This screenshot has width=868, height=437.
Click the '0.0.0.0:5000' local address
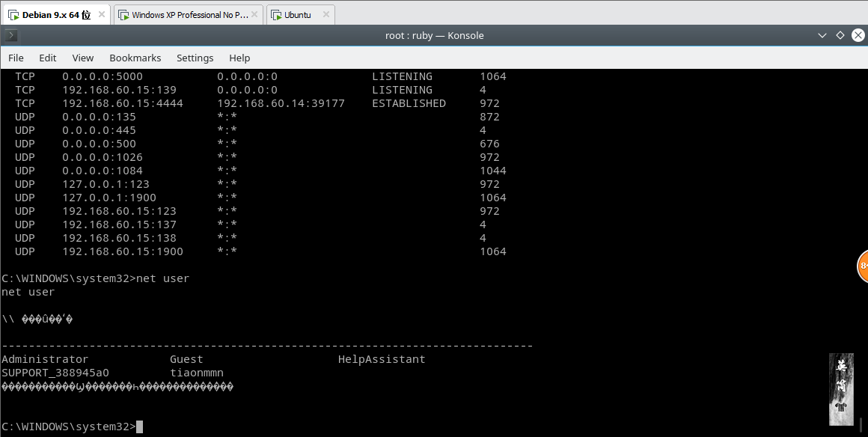(x=103, y=76)
